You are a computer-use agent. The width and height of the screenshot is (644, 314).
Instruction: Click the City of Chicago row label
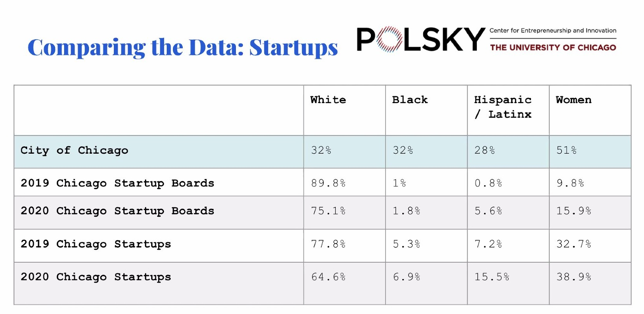tap(74, 151)
